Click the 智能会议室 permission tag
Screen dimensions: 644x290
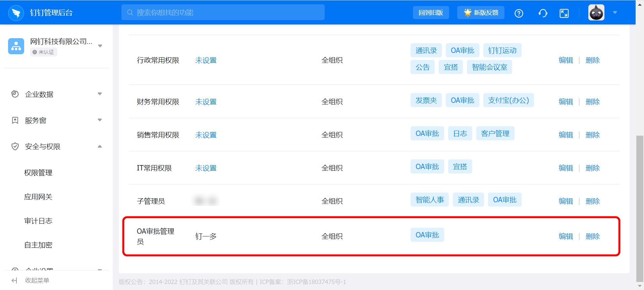(x=490, y=67)
